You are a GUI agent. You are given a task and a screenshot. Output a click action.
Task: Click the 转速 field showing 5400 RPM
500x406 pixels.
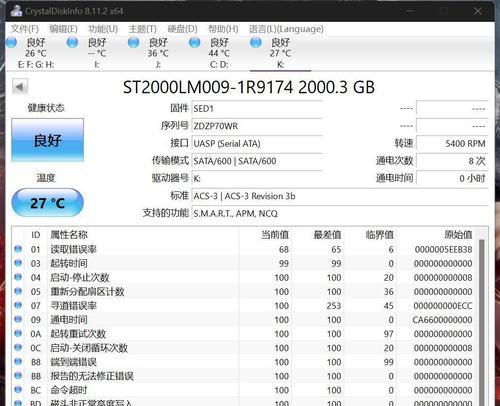pyautogui.click(x=452, y=144)
